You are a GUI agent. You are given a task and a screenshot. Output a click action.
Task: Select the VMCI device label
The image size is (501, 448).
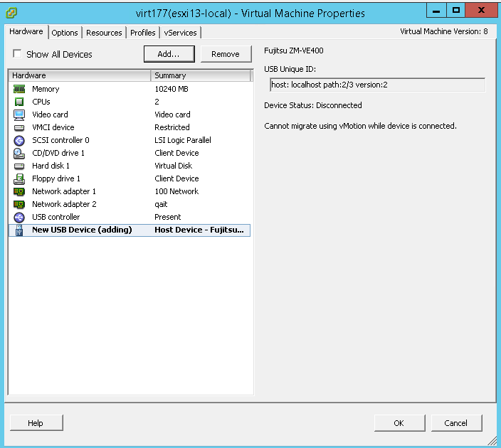(x=53, y=127)
